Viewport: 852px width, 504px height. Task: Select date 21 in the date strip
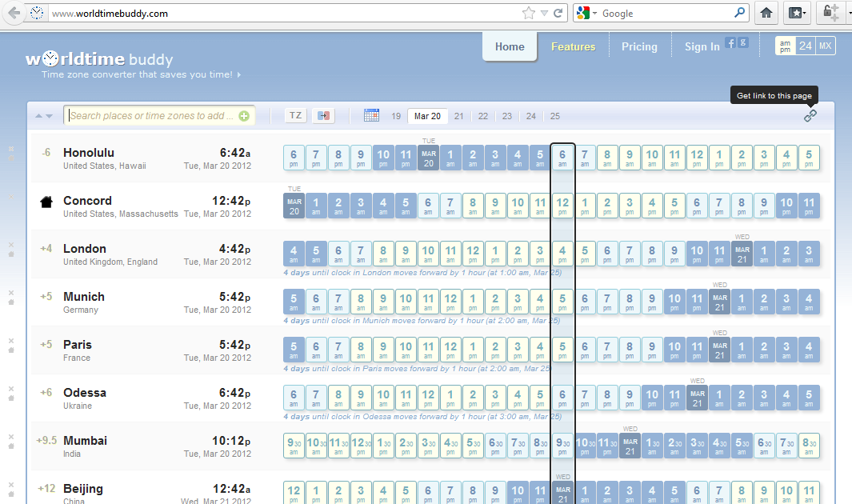point(459,116)
